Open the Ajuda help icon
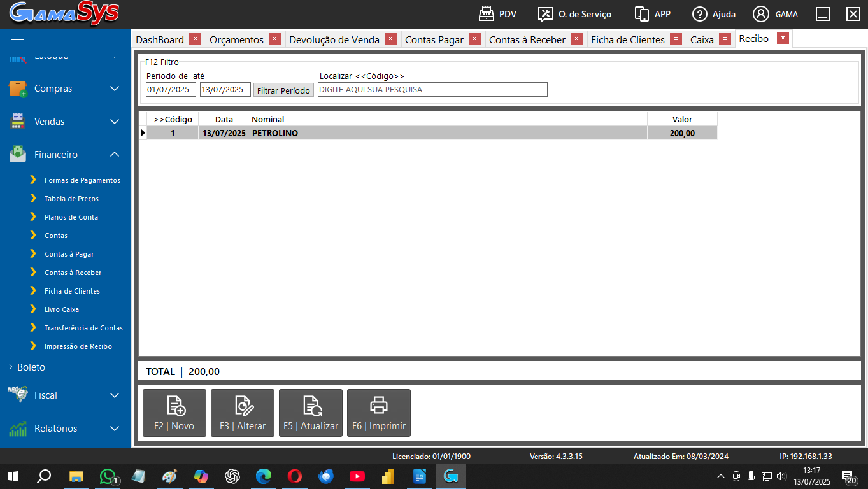The height and width of the screenshot is (489, 868). tap(700, 14)
